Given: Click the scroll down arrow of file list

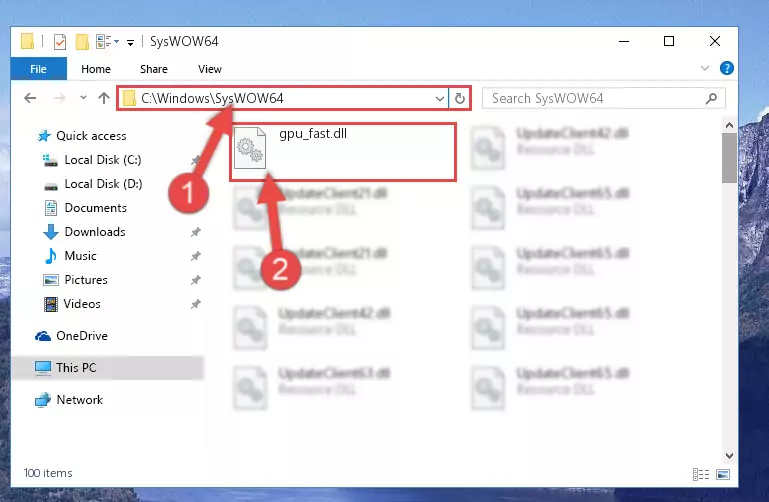Looking at the screenshot, I should point(729,455).
